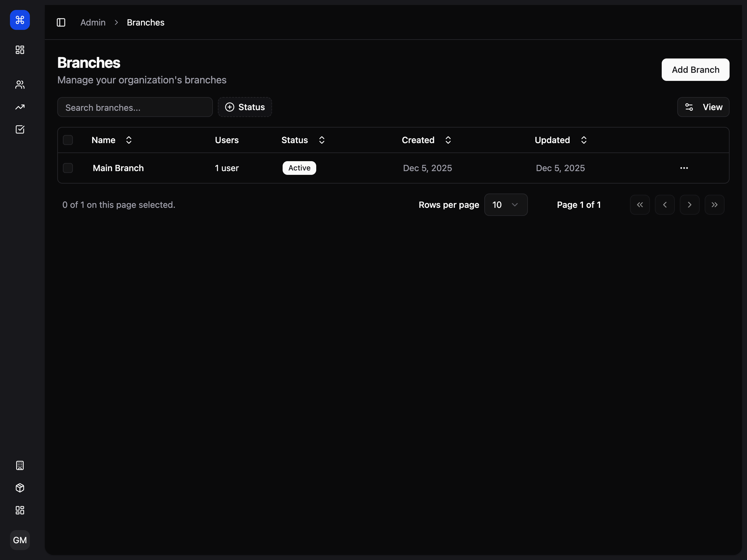Open the Status filter
Screen dimensions: 747x560
pos(245,107)
